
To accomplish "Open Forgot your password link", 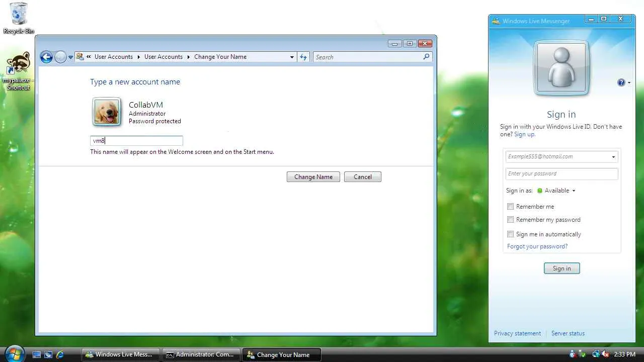I will pos(537,246).
